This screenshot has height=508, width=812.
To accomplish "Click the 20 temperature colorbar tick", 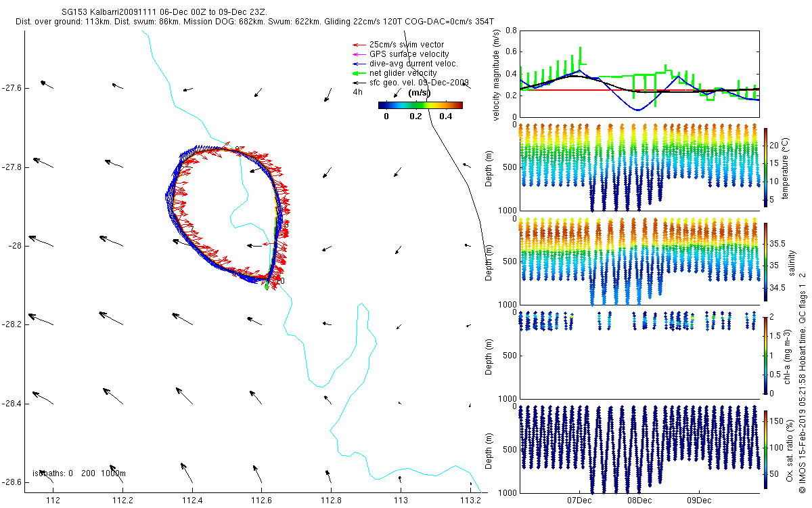I will point(775,145).
